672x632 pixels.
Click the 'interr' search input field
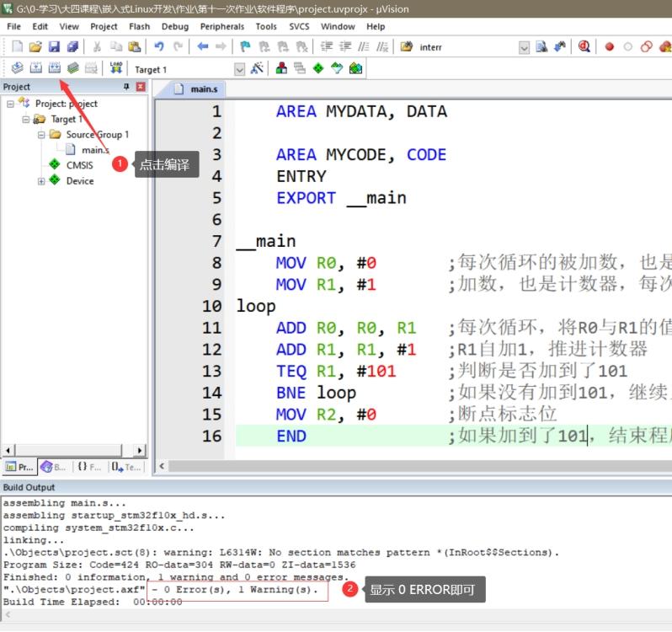pyautogui.click(x=467, y=47)
